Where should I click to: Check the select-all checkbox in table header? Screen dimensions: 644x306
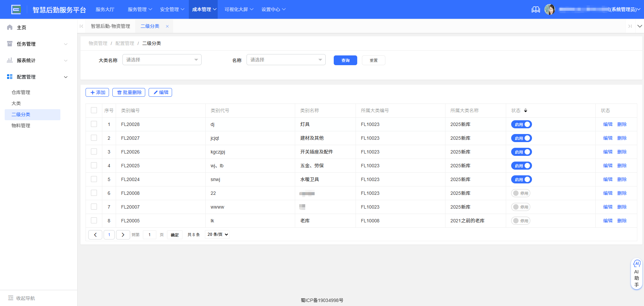[94, 110]
